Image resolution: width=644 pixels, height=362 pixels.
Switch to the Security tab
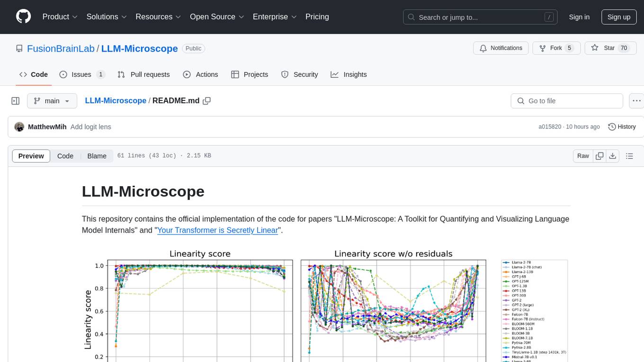(300, 74)
